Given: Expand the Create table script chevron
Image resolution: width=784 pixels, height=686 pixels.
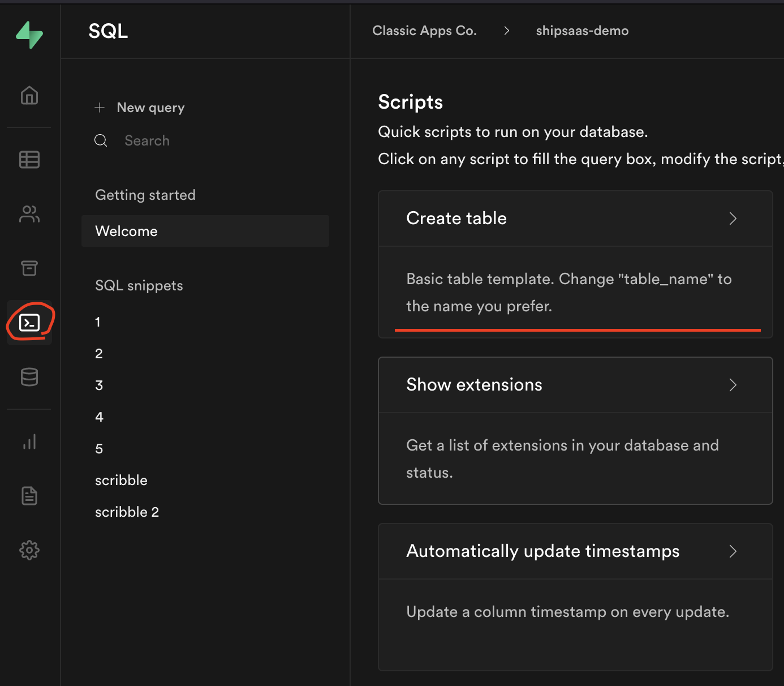Looking at the screenshot, I should 733,218.
